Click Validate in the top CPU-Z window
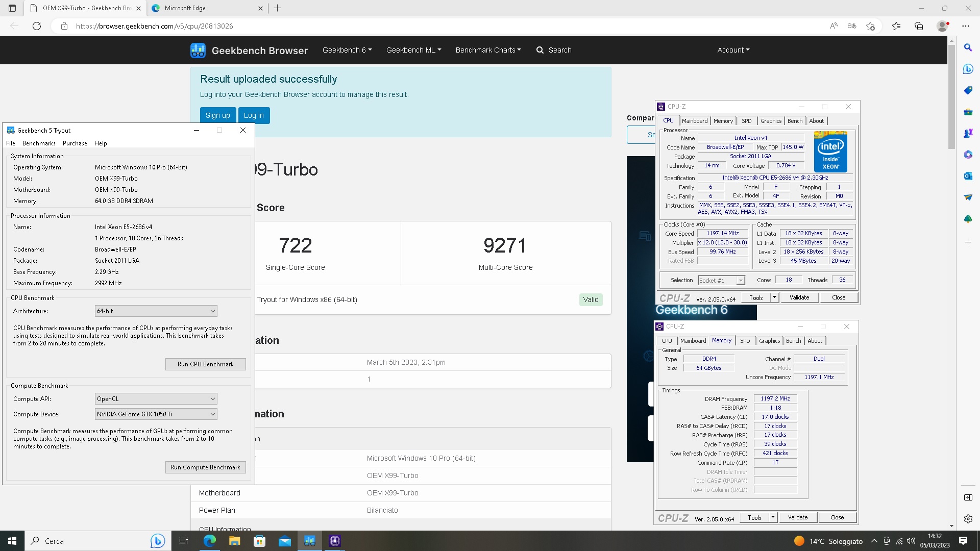This screenshot has width=980, height=551. (799, 297)
